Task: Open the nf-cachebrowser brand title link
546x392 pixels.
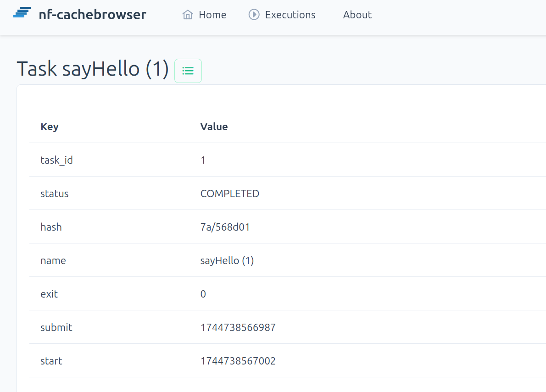Action: pos(92,15)
